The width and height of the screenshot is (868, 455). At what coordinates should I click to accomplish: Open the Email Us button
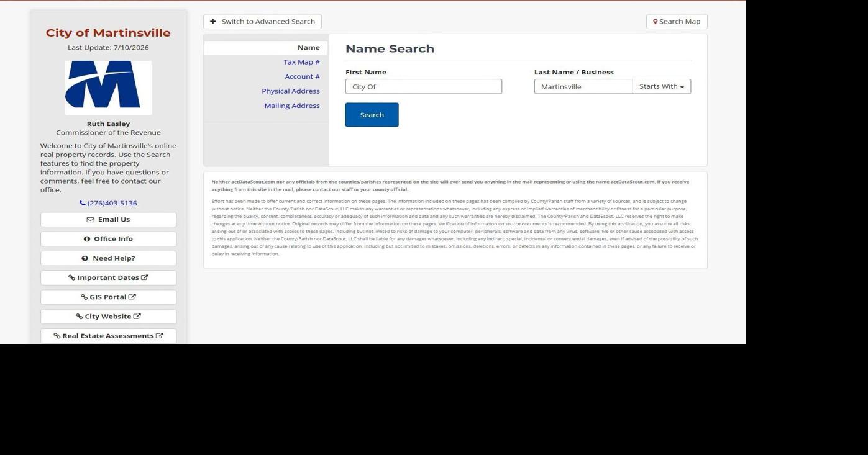(108, 220)
